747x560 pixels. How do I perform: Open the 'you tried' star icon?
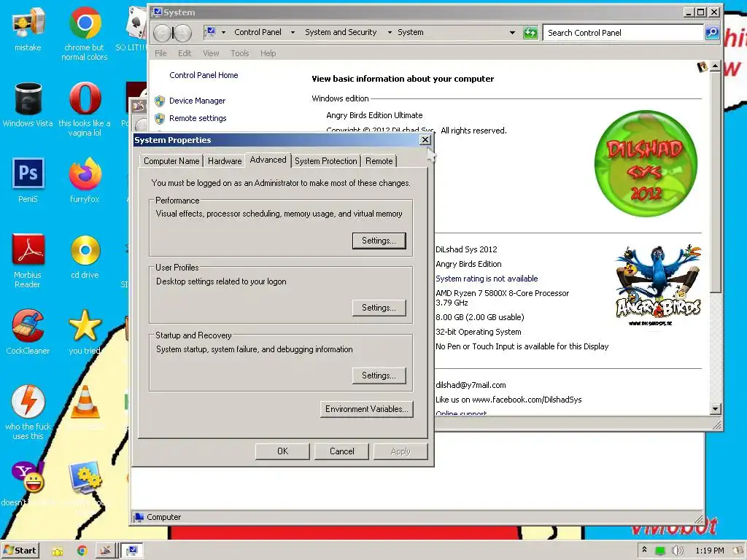(85, 325)
